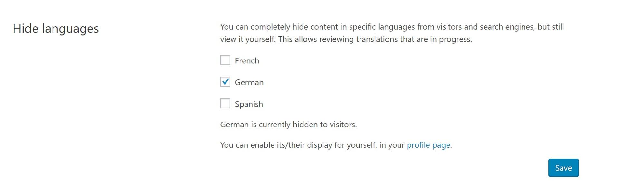Click the 'This allows reviewing translations' sentence
The width and height of the screenshot is (644, 195).
click(x=375, y=39)
